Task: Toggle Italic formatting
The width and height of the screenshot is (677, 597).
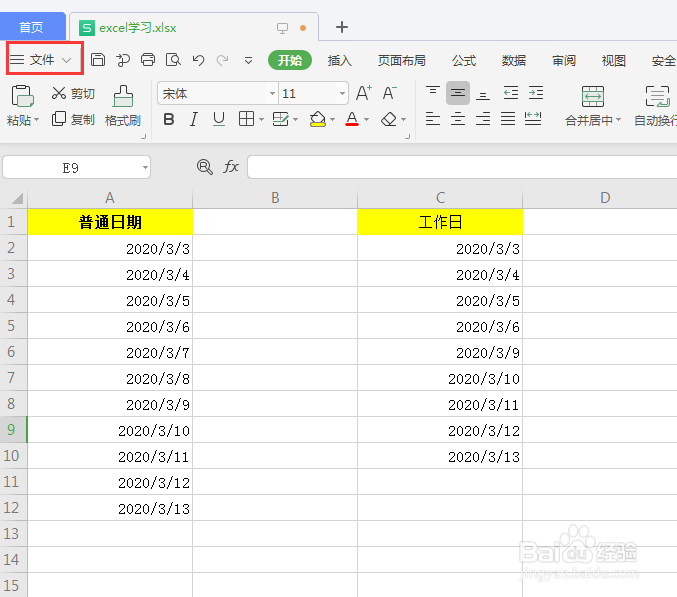Action: [x=194, y=119]
